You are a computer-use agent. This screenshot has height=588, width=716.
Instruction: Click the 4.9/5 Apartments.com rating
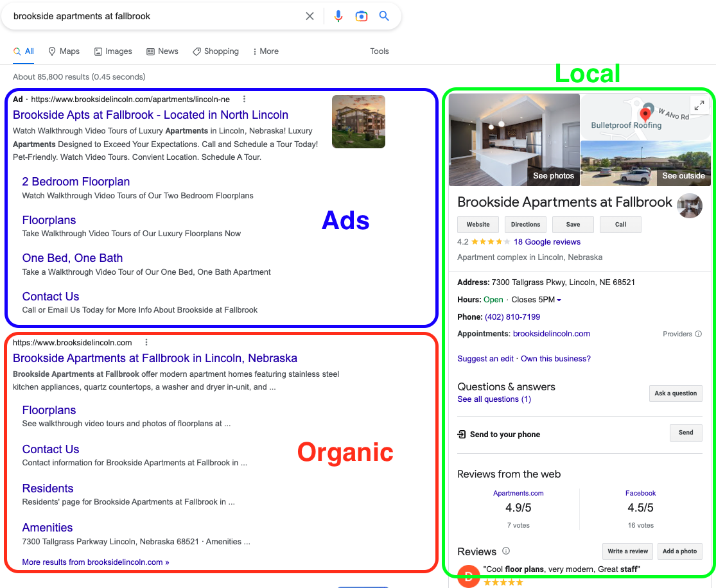(x=518, y=508)
